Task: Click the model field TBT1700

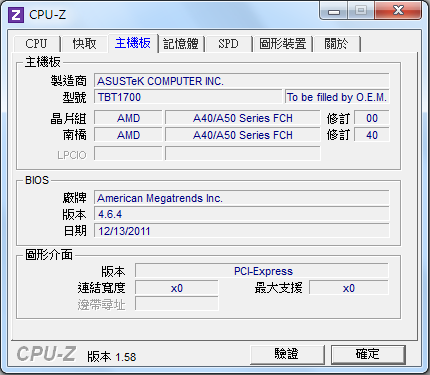Action: point(188,97)
